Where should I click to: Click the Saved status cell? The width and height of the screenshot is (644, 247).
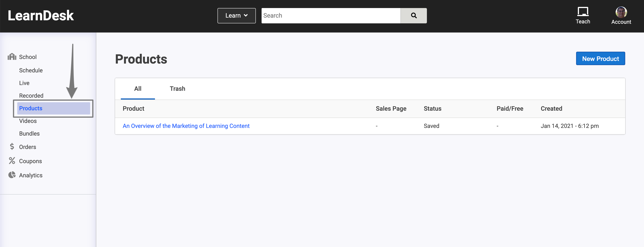pos(431,126)
